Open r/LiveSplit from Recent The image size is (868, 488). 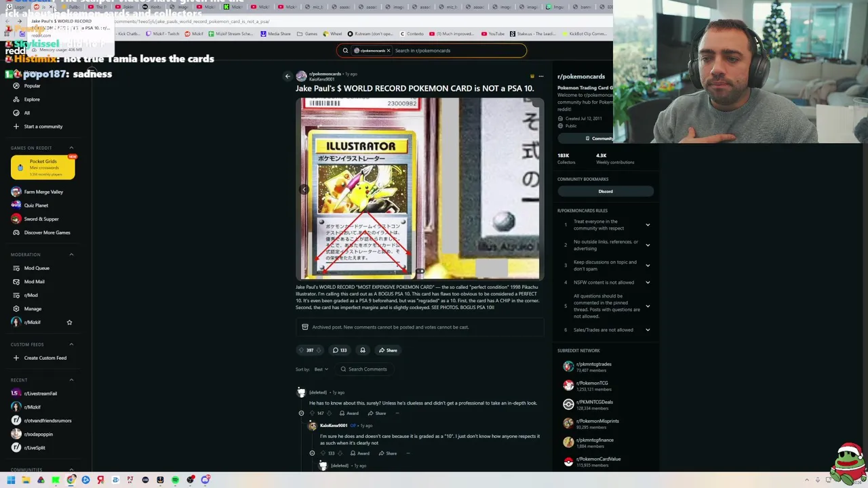coord(35,448)
